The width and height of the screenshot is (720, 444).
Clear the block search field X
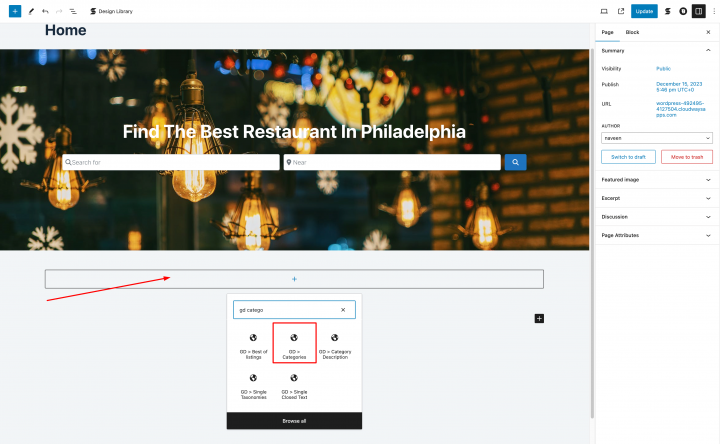click(x=343, y=310)
